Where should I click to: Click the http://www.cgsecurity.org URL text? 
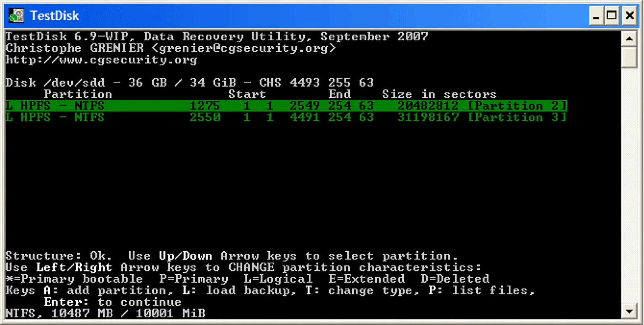(x=101, y=60)
